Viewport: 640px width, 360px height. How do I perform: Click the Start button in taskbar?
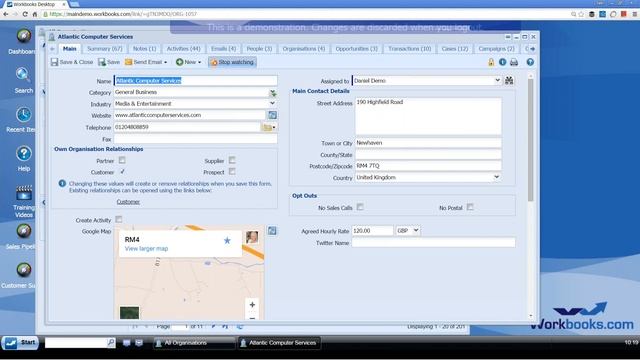pyautogui.click(x=20, y=342)
